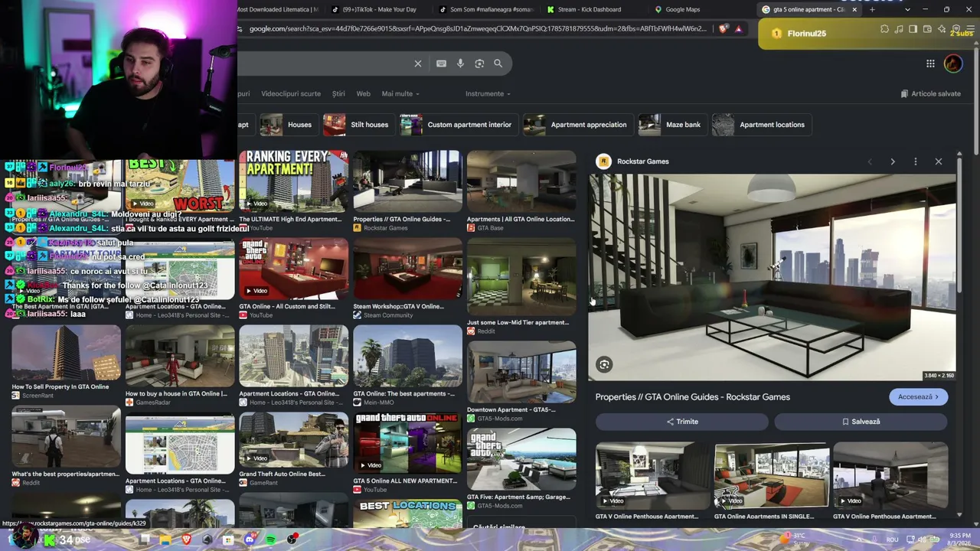The height and width of the screenshot is (551, 980).
Task: Click the Accesează visit button
Action: pyautogui.click(x=918, y=396)
